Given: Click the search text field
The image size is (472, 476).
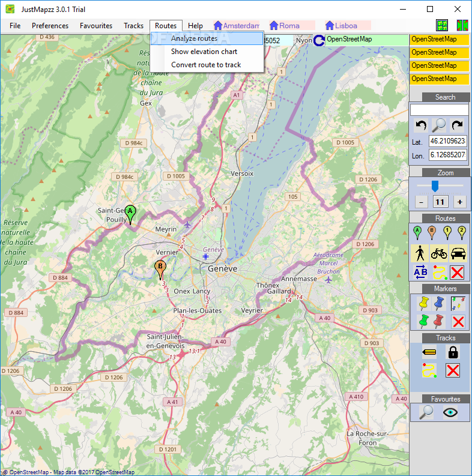Looking at the screenshot, I should point(439,110).
